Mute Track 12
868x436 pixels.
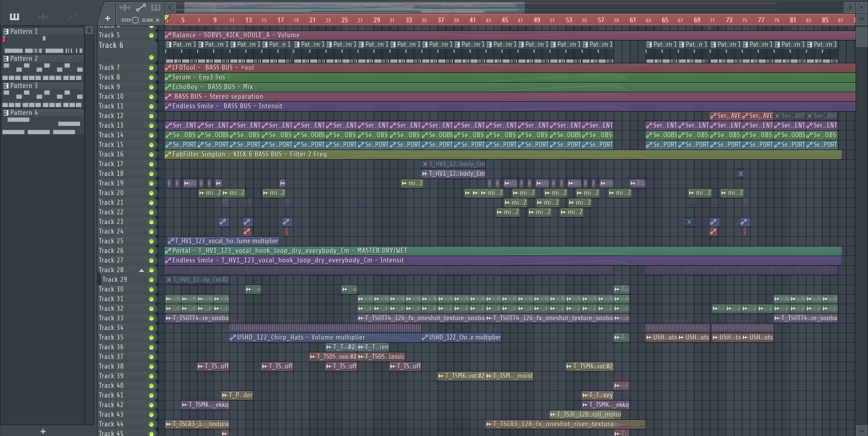[x=151, y=116]
